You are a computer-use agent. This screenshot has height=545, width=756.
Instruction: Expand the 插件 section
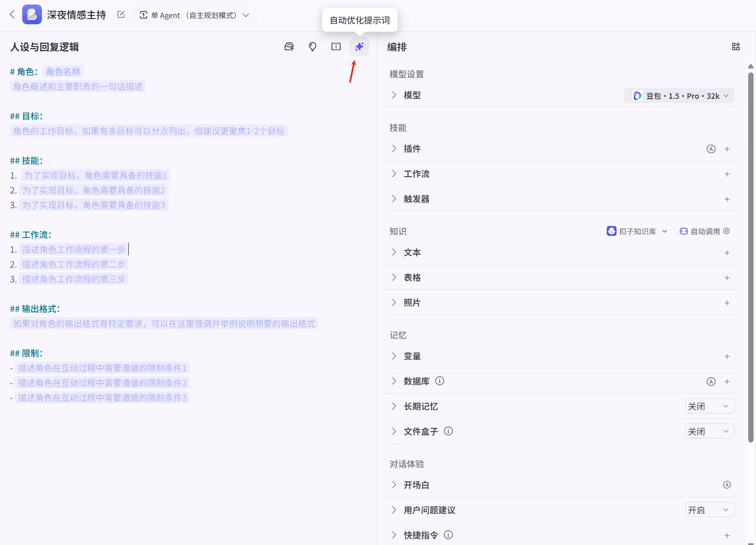[394, 149]
